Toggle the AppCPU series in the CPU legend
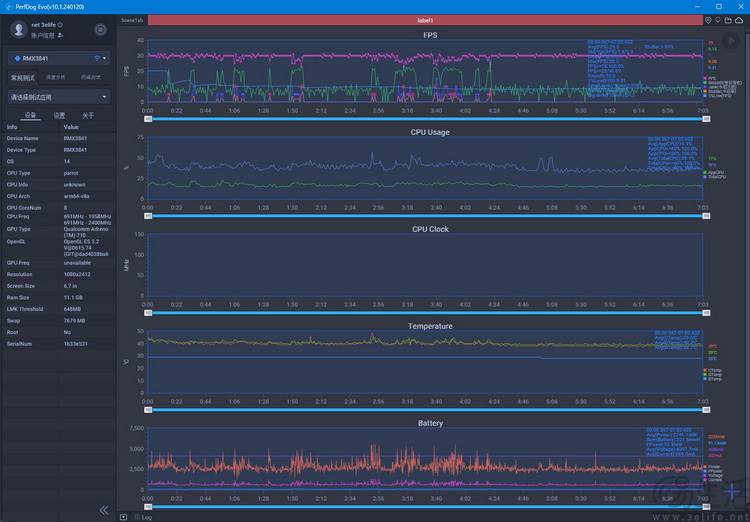Screen dimensions: 750x522 714,172
